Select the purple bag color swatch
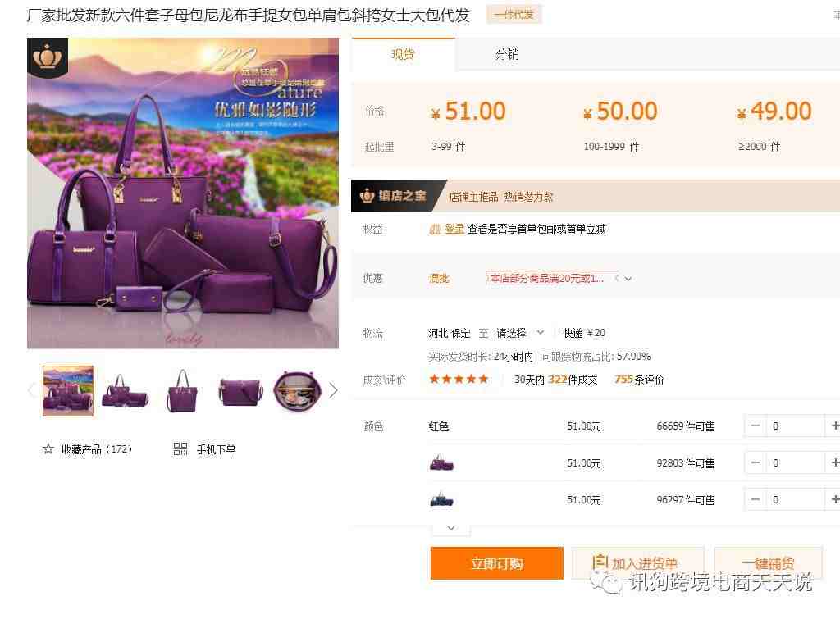Screen dimensions: 840x619 (x=441, y=462)
